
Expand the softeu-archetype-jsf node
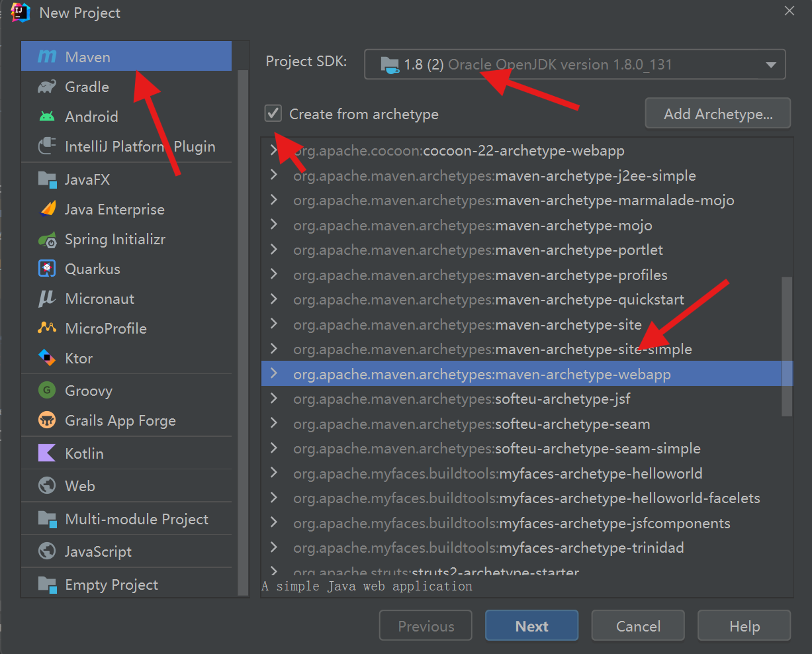[x=274, y=399]
